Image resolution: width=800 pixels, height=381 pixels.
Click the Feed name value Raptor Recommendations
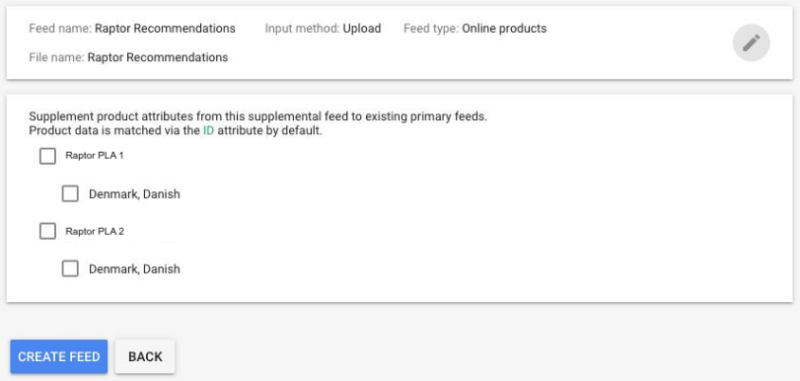[165, 29]
